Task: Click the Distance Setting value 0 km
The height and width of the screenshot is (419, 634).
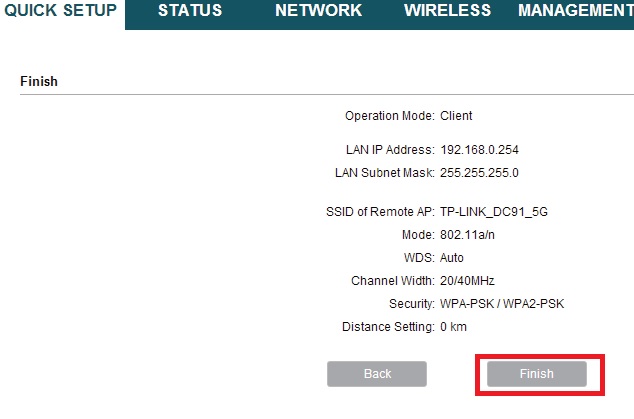Action: 453,327
